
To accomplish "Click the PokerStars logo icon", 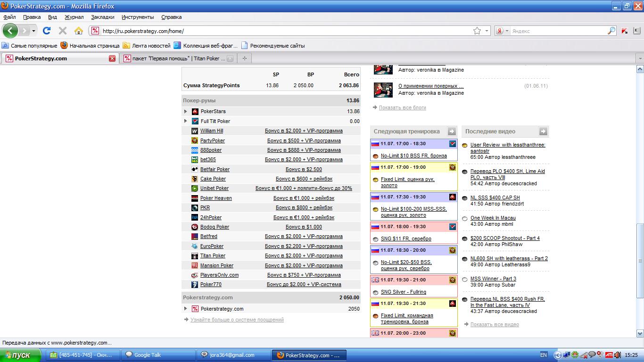I will coord(195,112).
